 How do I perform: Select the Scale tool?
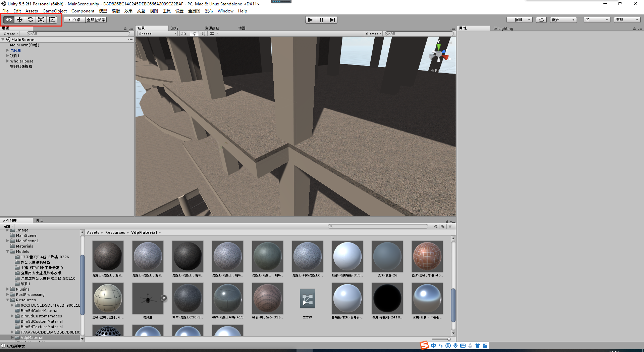click(41, 20)
